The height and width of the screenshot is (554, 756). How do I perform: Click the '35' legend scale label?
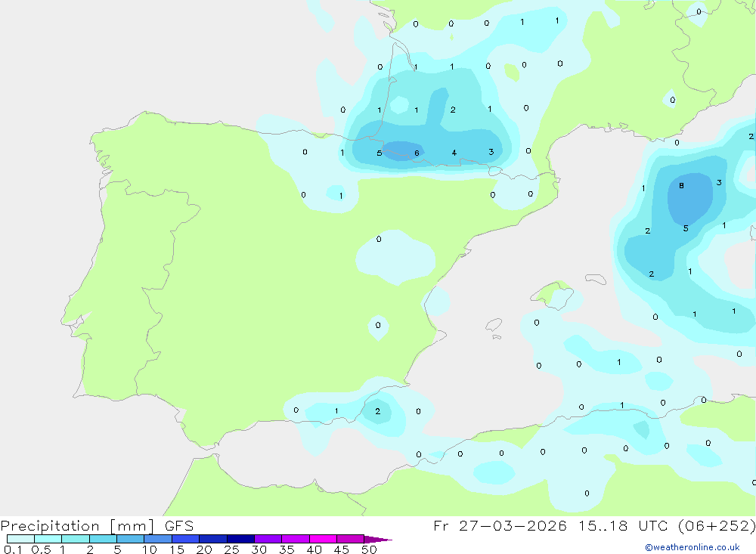pos(287,549)
